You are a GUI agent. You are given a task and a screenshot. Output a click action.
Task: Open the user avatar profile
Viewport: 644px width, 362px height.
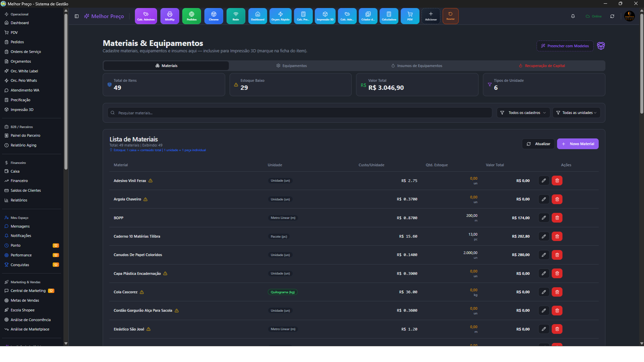(629, 16)
